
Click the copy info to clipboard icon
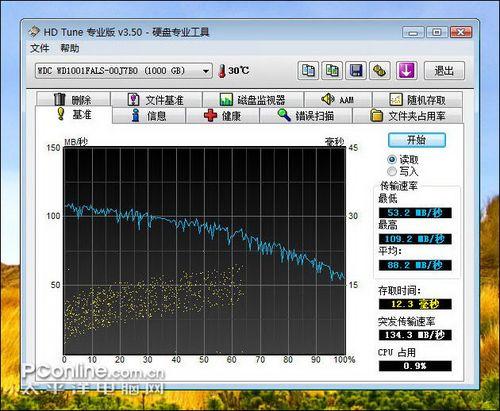tap(308, 70)
